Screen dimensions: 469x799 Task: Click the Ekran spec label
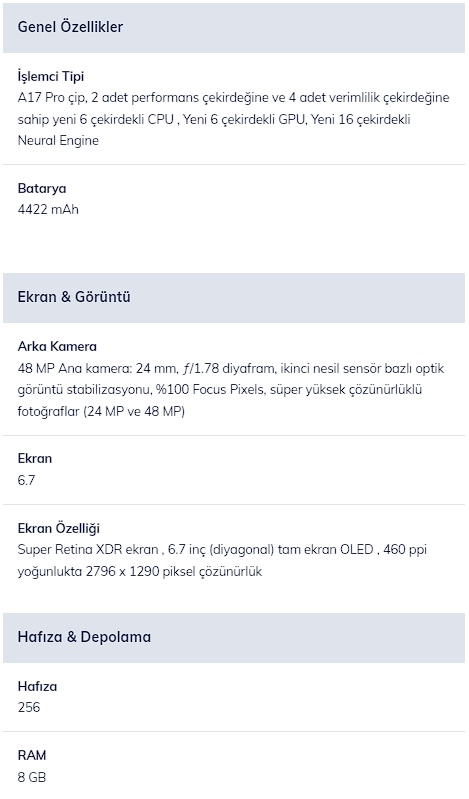click(35, 459)
